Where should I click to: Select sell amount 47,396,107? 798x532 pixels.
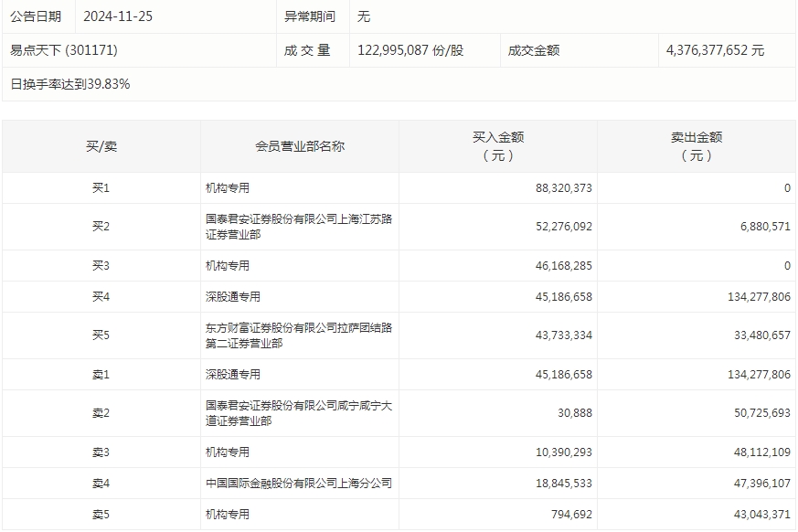tap(761, 484)
